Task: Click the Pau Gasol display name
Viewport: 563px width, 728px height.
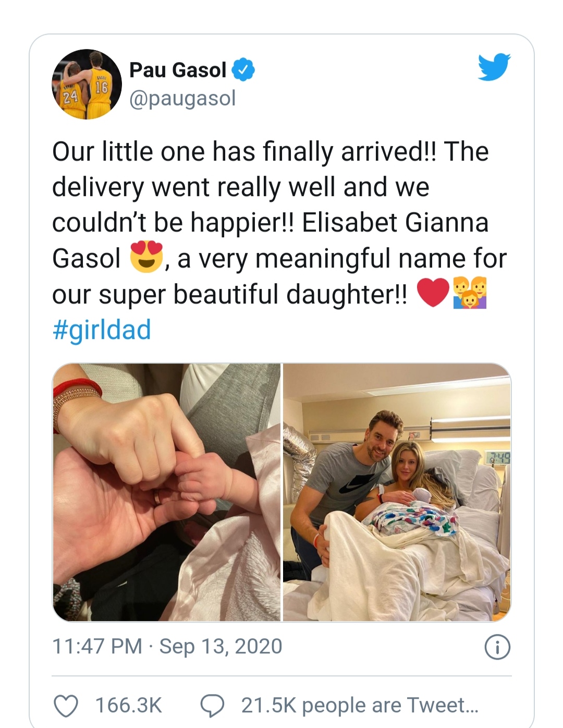Action: click(x=178, y=70)
